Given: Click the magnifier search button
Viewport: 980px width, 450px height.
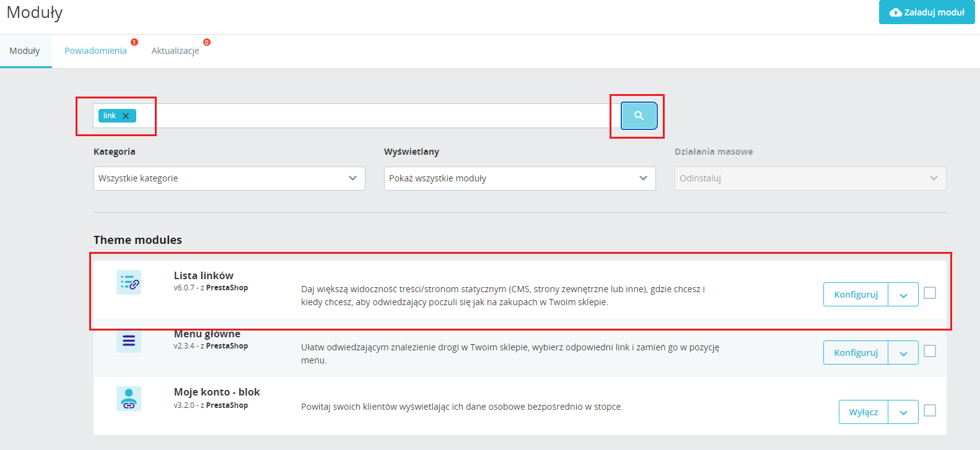Looking at the screenshot, I should click(639, 116).
